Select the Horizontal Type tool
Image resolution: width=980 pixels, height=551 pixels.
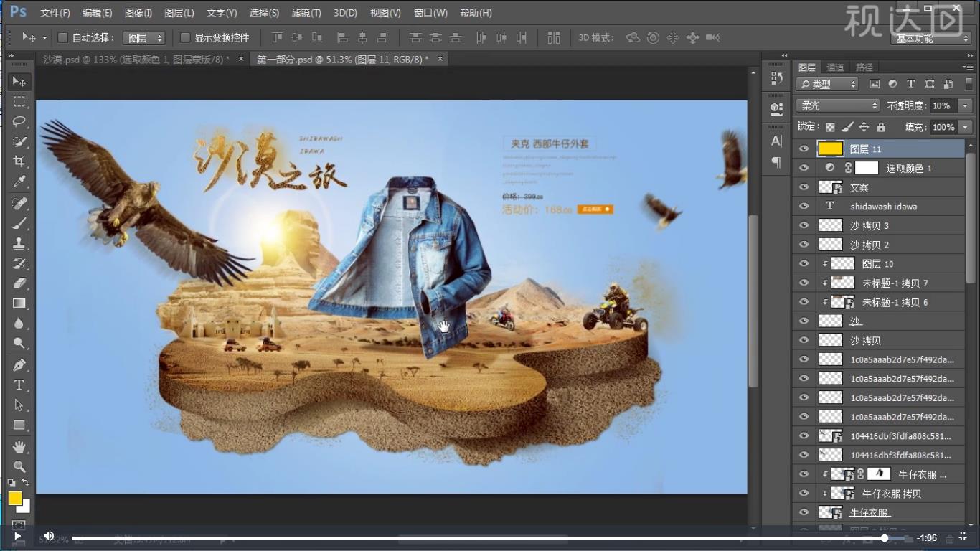click(x=19, y=385)
